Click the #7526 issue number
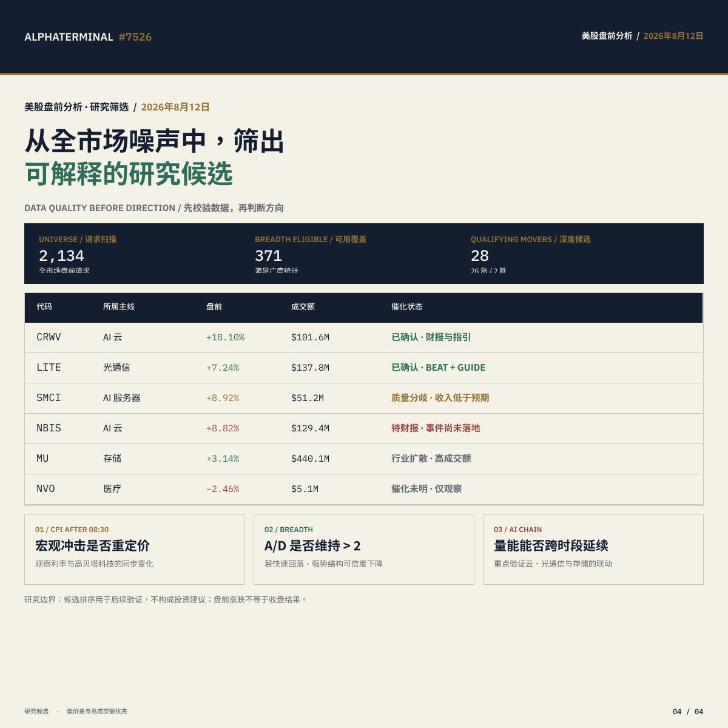 tap(135, 37)
